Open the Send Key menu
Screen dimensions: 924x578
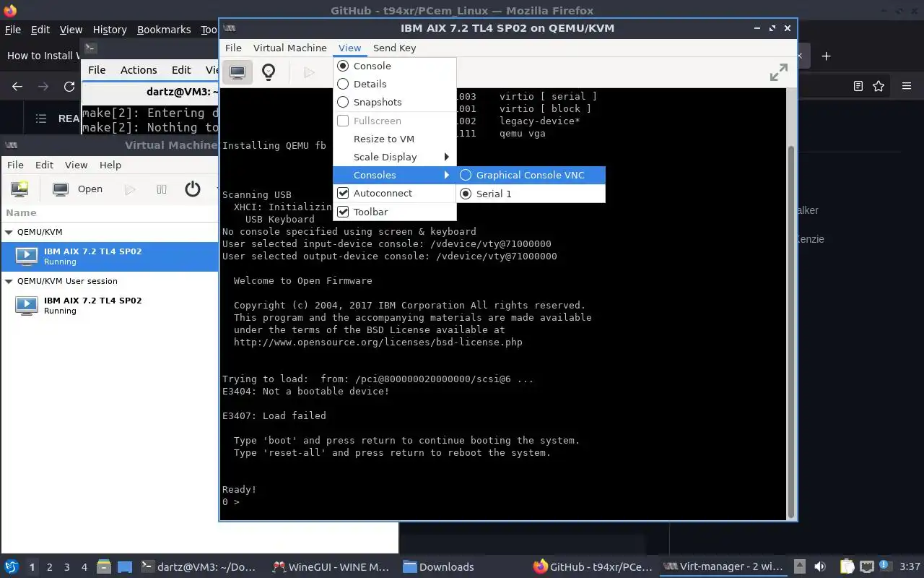click(394, 48)
